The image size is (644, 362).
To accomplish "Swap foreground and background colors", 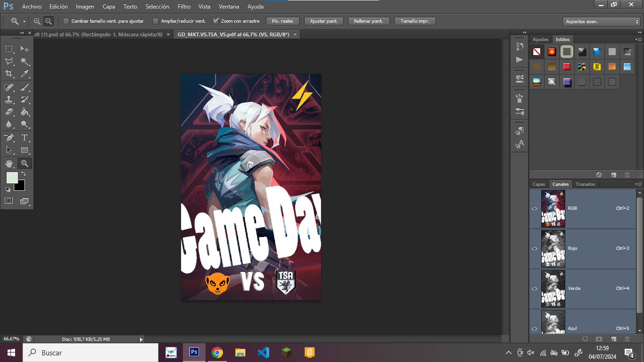I will pyautogui.click(x=24, y=174).
